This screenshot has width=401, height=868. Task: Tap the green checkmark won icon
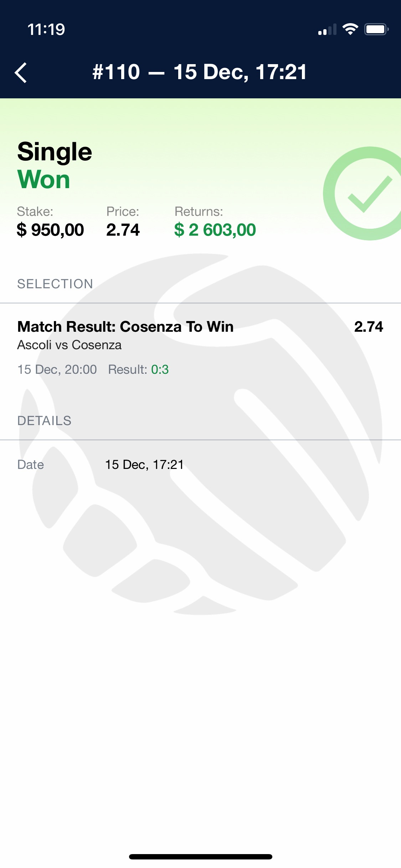coord(363,193)
